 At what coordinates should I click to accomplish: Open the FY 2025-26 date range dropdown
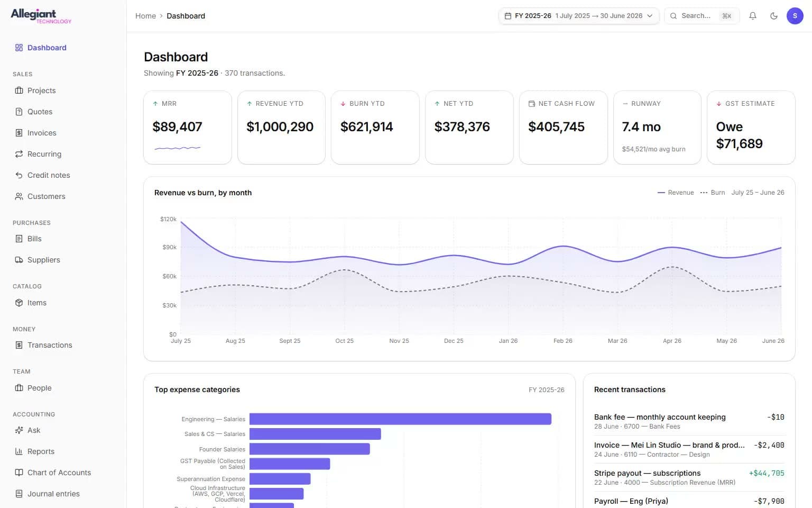click(x=579, y=16)
